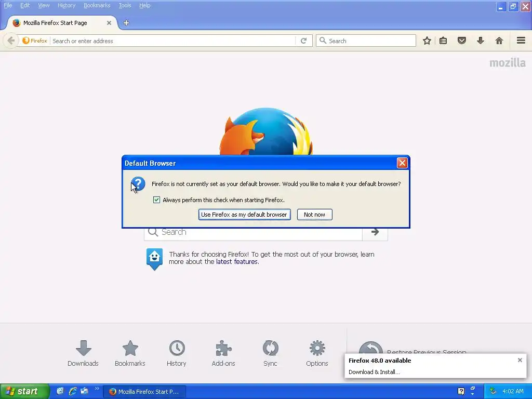The height and width of the screenshot is (399, 532).
Task: Open the bookmarks list toolbar icon
Action: tap(443, 41)
